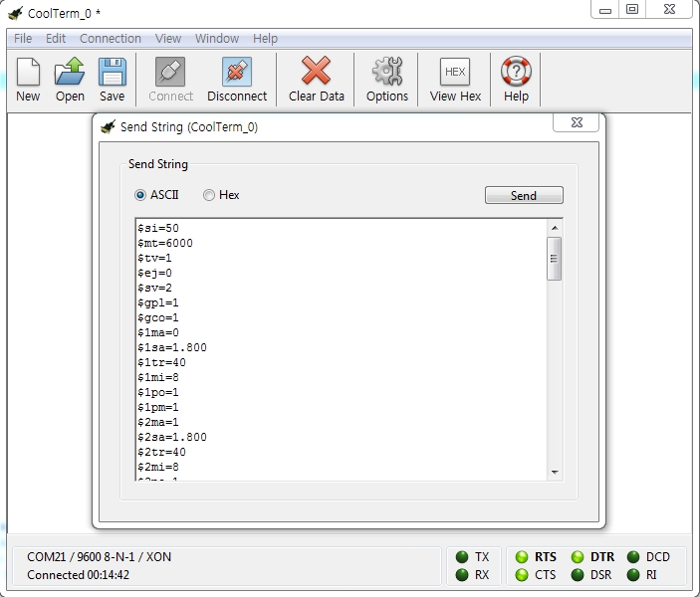Toggle the DTR status indicator
This screenshot has width=700, height=597.
tap(578, 557)
